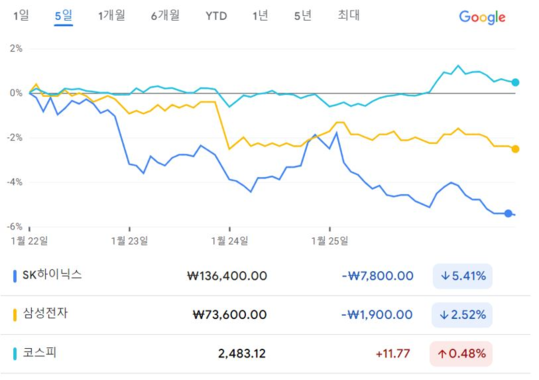
Task: Click the -₩7,800.00 change amount
Action: [377, 276]
